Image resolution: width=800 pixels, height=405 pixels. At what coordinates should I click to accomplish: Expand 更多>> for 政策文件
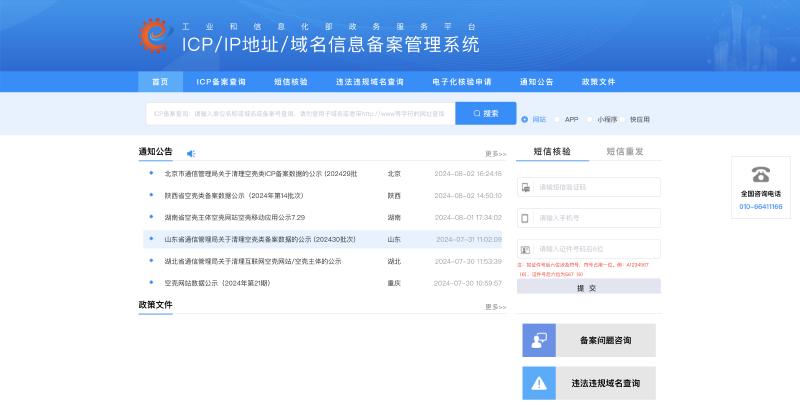(x=495, y=307)
